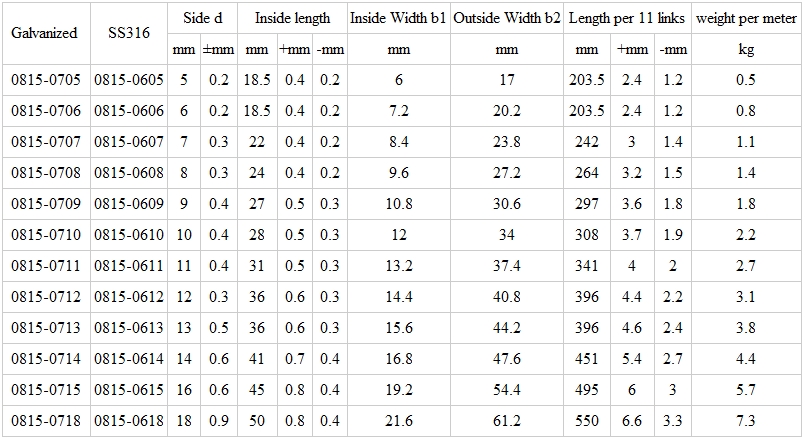This screenshot has width=805, height=440.
Task: Select the 21.6 inside width value
Action: click(x=397, y=421)
